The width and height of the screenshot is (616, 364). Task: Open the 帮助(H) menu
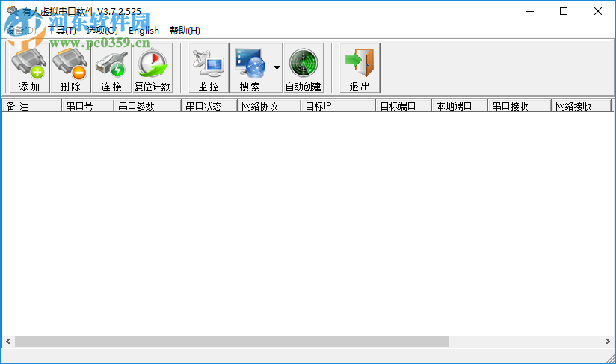(x=185, y=30)
